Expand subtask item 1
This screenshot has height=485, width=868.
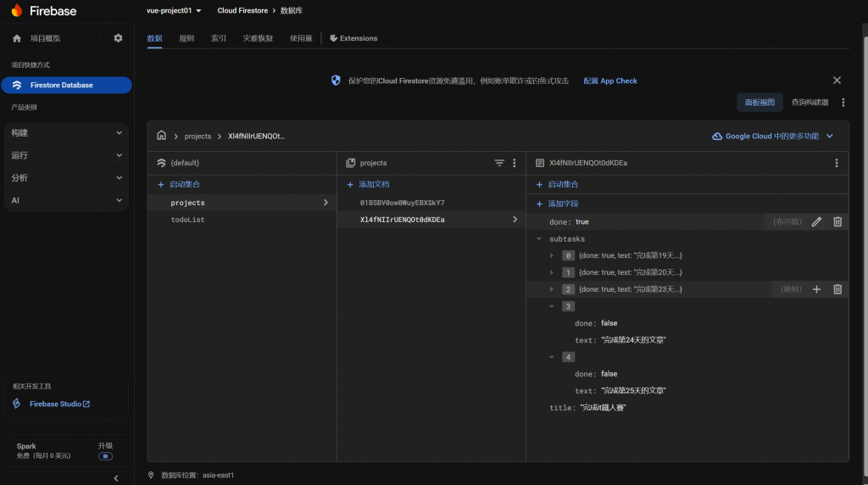551,272
